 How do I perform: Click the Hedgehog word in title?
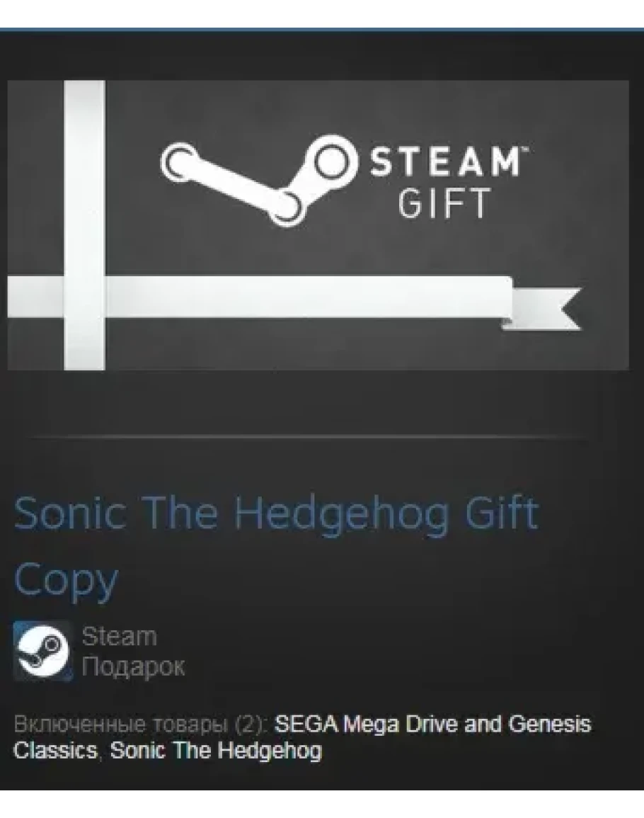click(342, 514)
